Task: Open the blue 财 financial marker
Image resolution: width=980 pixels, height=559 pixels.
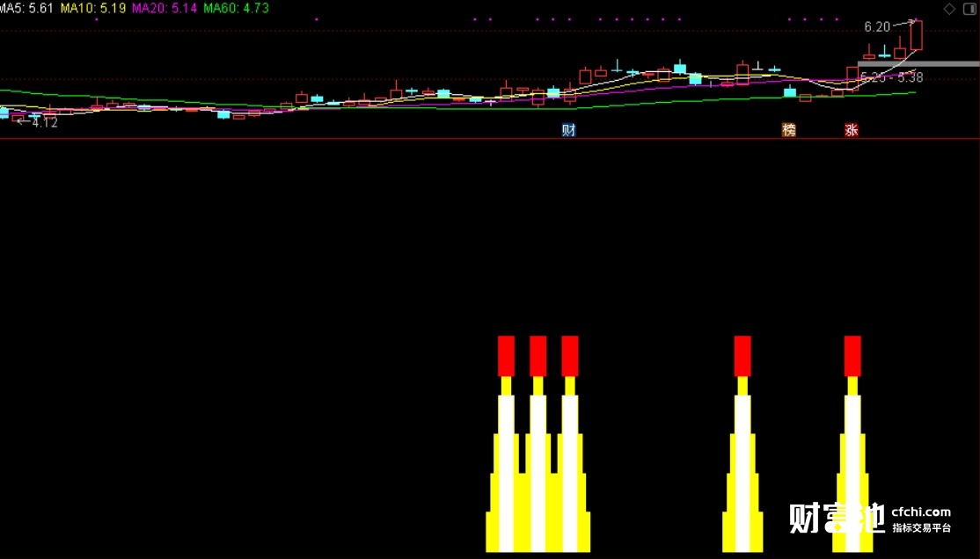Action: click(569, 130)
